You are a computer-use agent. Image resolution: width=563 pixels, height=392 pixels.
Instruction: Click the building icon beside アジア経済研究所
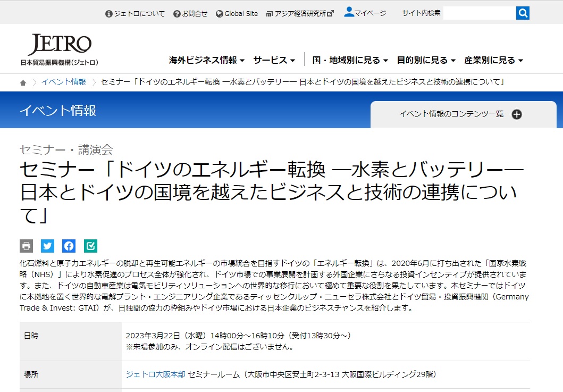pyautogui.click(x=270, y=14)
